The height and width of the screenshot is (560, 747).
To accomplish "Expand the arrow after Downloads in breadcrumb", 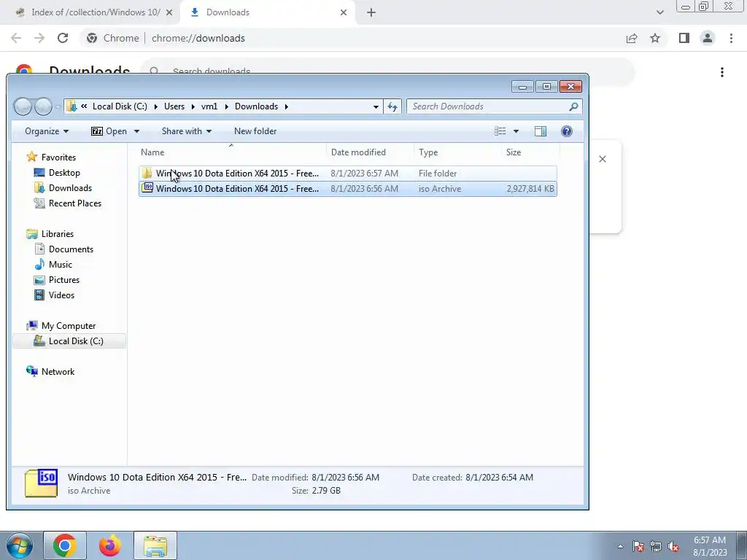I will [286, 106].
